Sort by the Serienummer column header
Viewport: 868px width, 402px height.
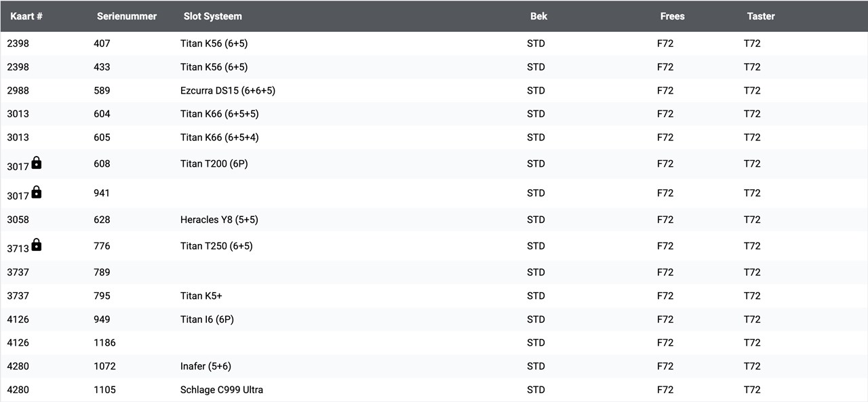click(127, 16)
